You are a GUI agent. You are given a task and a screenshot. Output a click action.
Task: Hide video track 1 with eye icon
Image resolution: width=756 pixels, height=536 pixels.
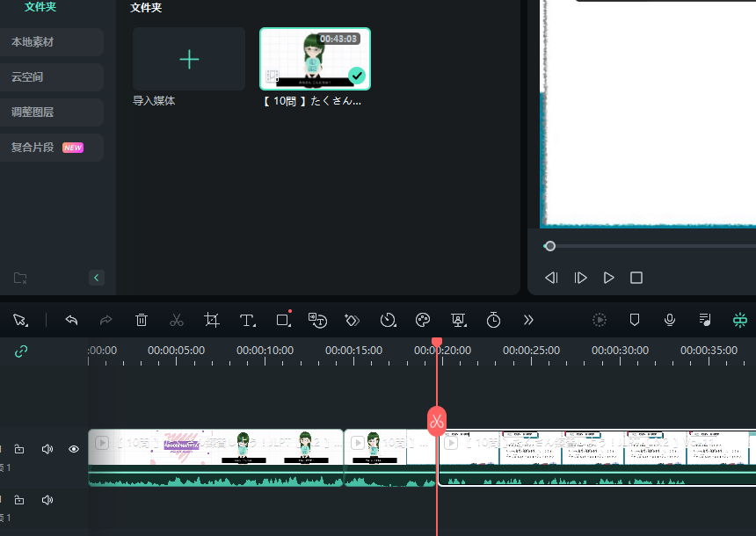coord(74,449)
